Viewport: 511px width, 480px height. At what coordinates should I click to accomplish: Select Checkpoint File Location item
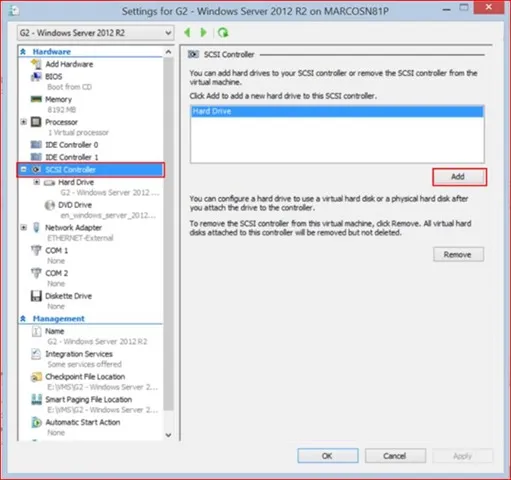tap(85, 376)
